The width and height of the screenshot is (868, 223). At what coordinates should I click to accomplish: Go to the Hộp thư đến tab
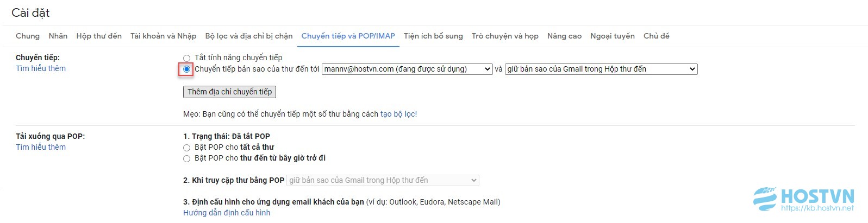[x=99, y=36]
